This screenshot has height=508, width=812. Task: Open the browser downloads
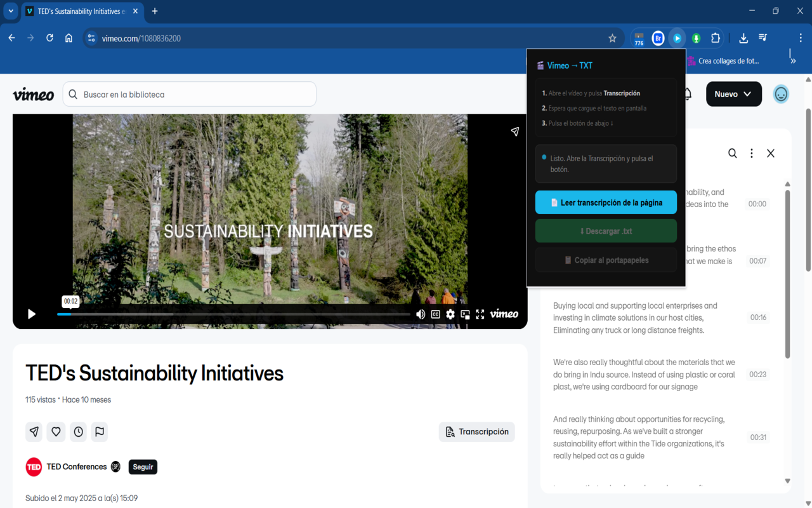(x=743, y=38)
